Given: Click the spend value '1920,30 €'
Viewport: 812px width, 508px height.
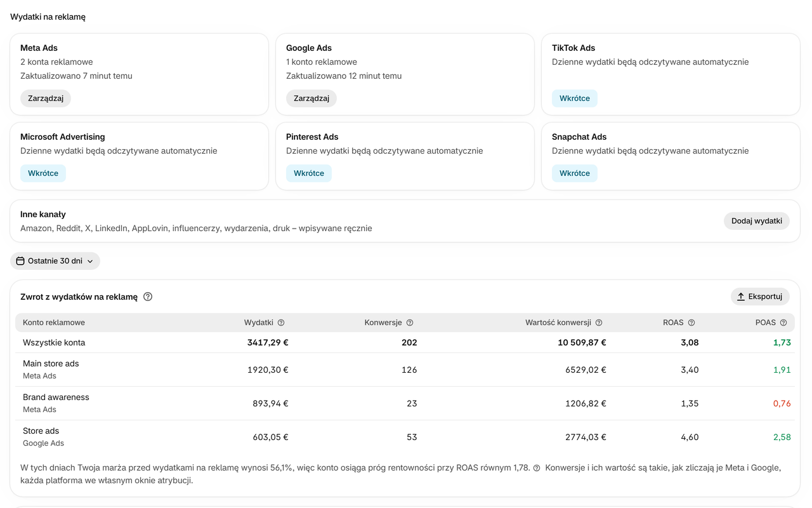Looking at the screenshot, I should tap(268, 370).
